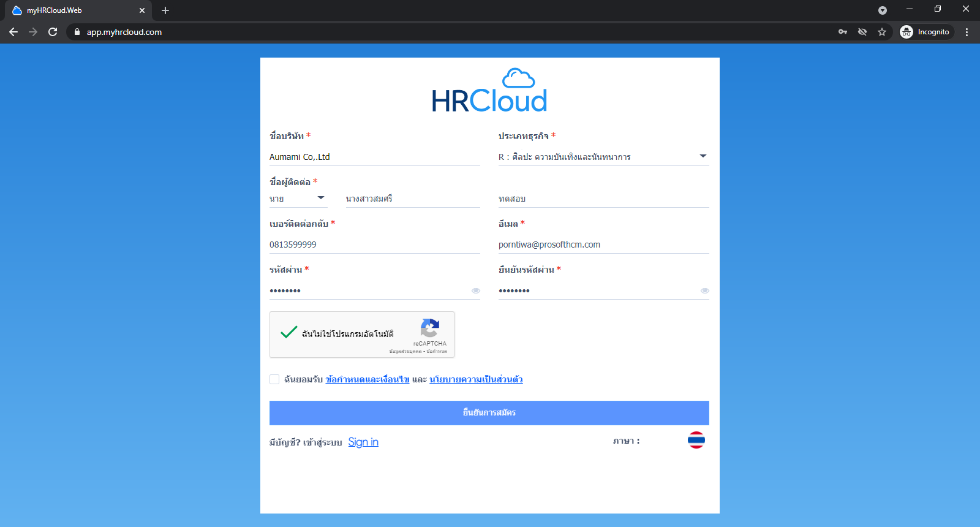
Task: Minimize the browser window
Action: pyautogui.click(x=910, y=9)
